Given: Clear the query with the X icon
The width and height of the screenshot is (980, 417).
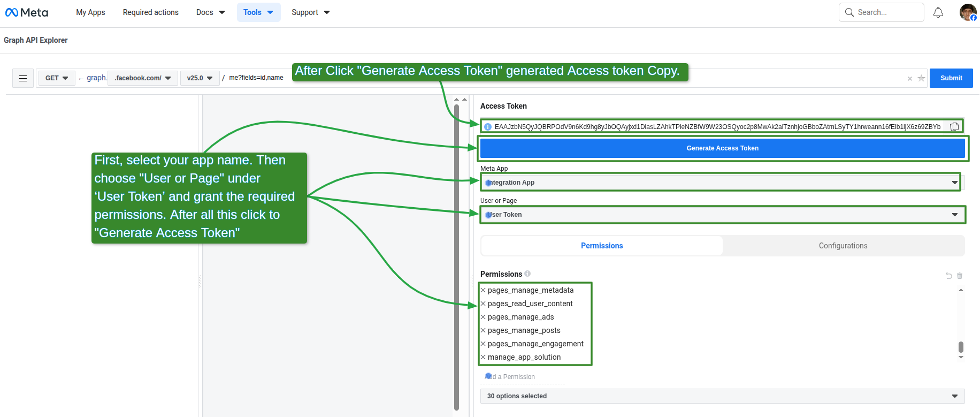Looking at the screenshot, I should click(909, 79).
